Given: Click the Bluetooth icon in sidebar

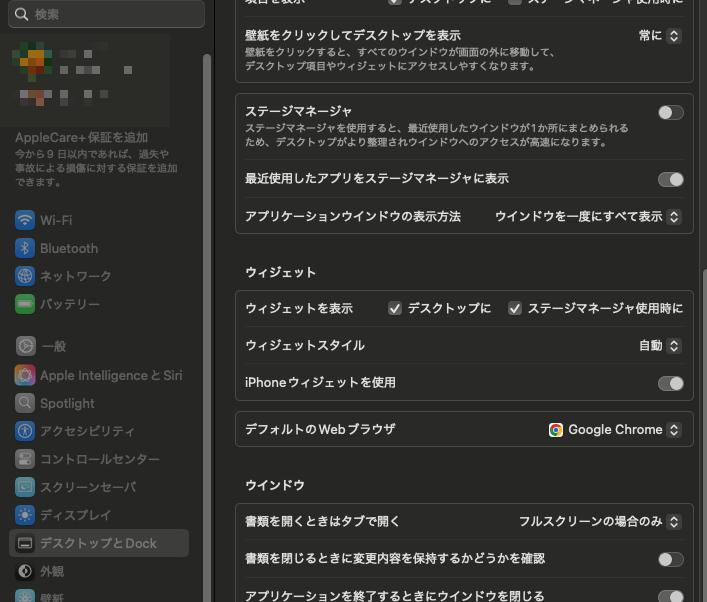Looking at the screenshot, I should (25, 248).
